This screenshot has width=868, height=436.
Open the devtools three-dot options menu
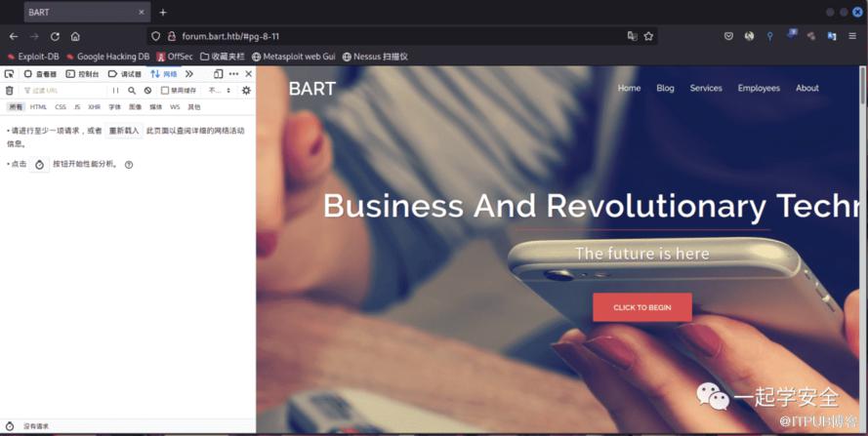tap(233, 73)
